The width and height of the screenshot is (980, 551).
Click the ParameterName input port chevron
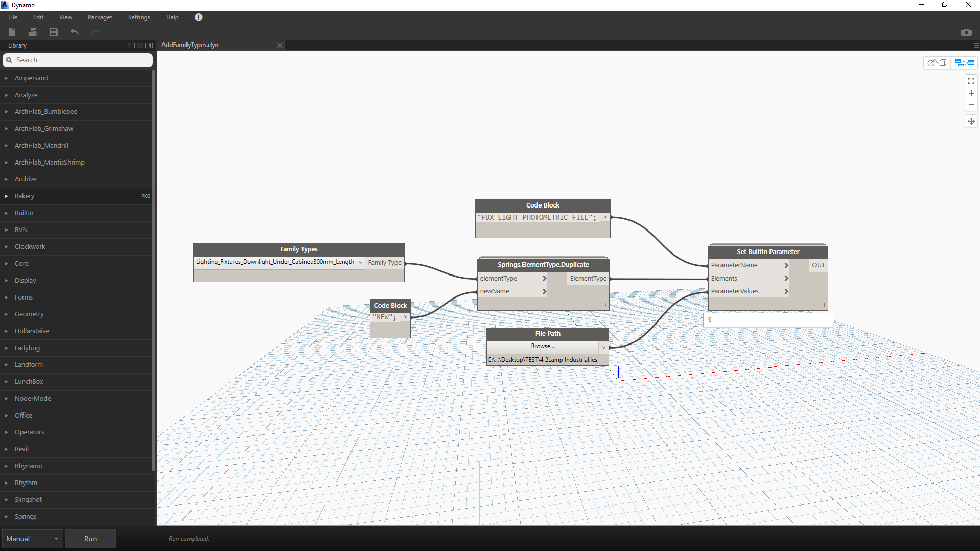point(787,265)
